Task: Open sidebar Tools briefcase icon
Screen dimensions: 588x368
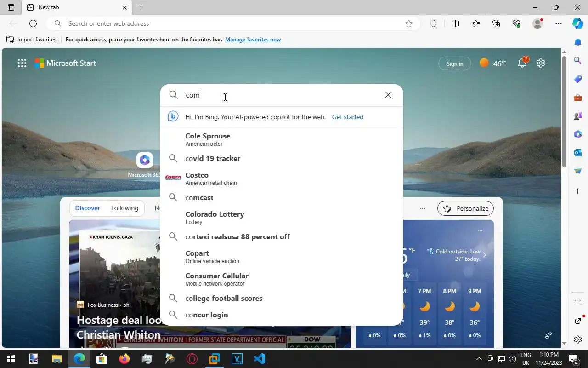Action: [x=578, y=98]
